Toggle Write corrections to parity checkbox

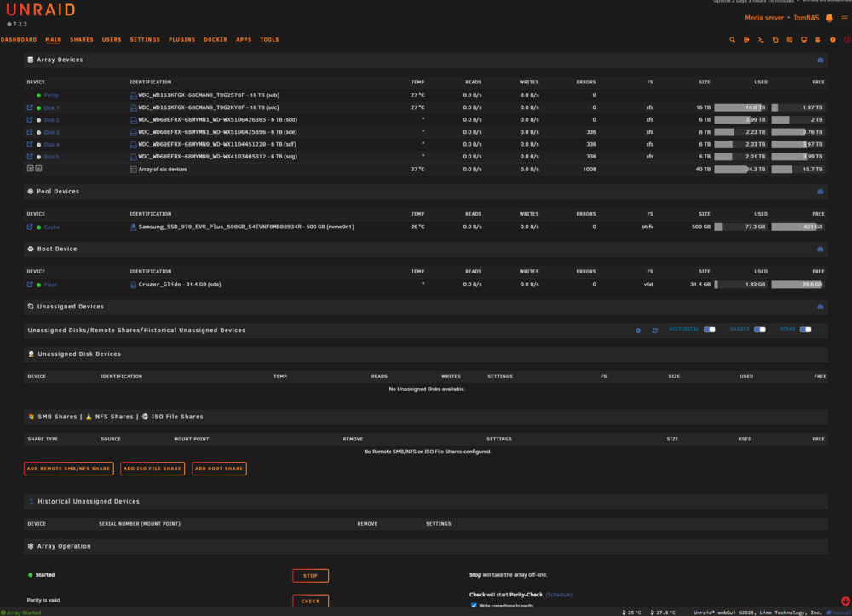tap(474, 605)
